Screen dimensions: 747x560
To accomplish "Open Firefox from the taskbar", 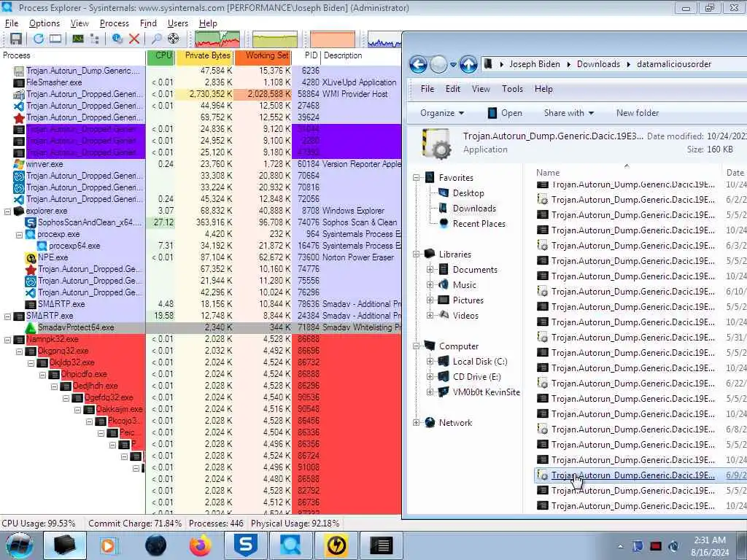I will pos(200,545).
